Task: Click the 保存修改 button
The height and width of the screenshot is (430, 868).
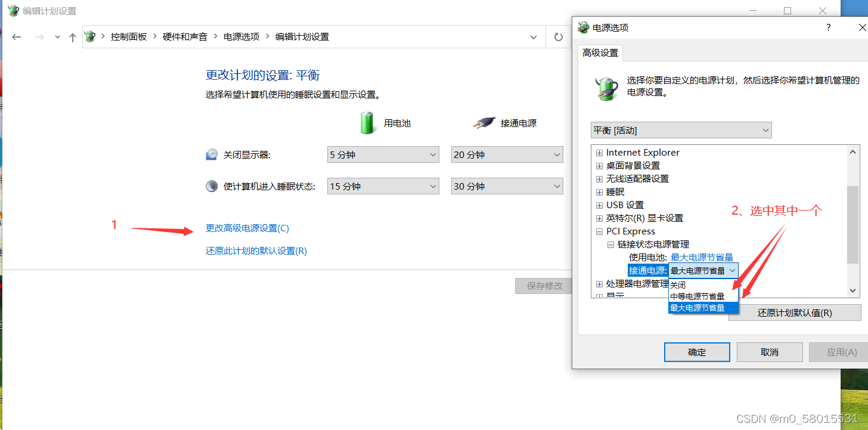Action: [544, 286]
